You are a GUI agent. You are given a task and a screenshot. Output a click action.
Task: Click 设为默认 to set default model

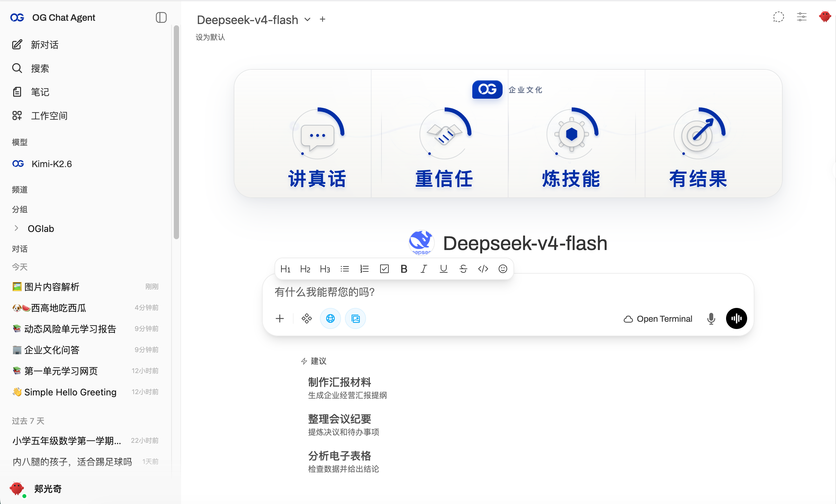coord(210,37)
